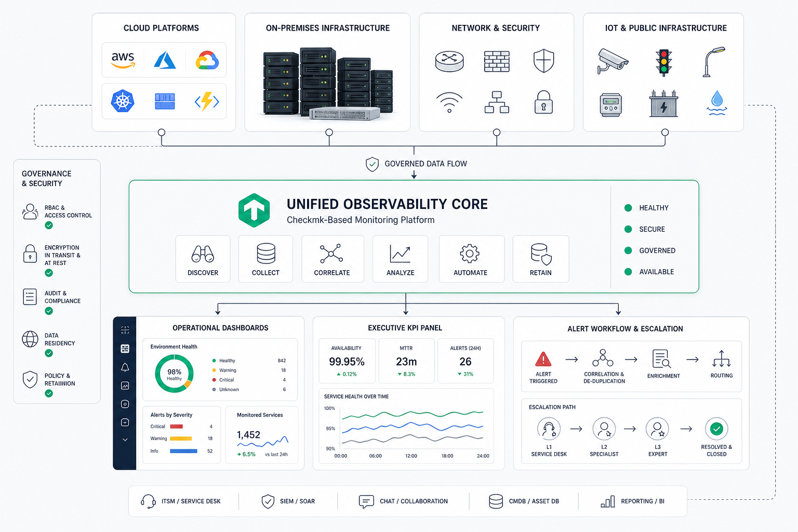
Task: Click the Monitored Services 1,452 value
Action: [248, 435]
